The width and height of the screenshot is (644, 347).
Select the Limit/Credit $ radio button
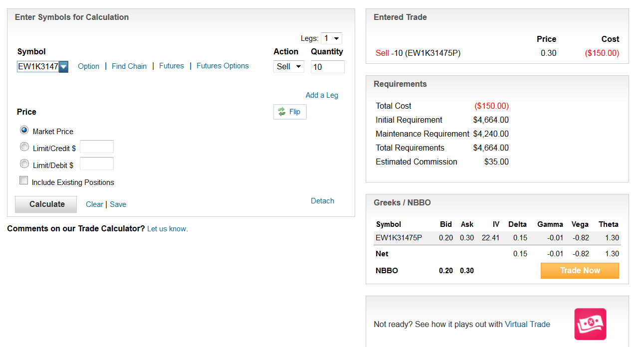24,147
